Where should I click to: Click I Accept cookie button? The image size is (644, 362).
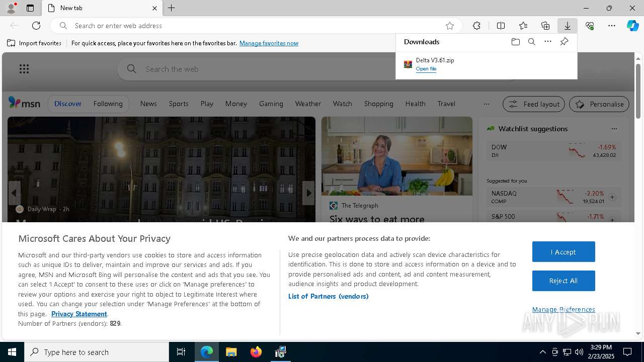coord(563,252)
